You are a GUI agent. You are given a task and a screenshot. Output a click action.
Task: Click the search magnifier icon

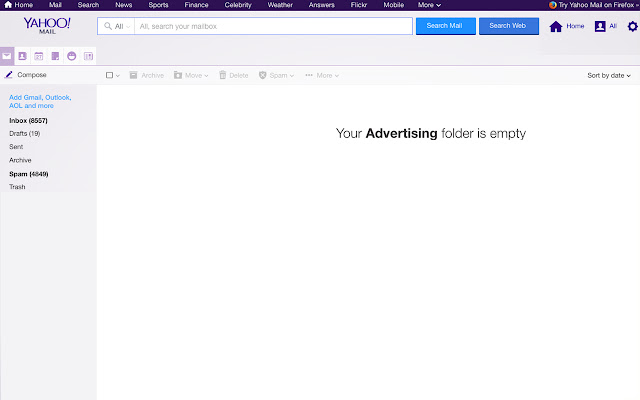click(108, 26)
